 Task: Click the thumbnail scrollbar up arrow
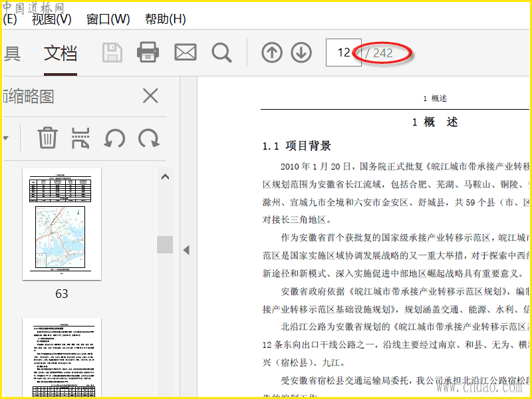165,177
